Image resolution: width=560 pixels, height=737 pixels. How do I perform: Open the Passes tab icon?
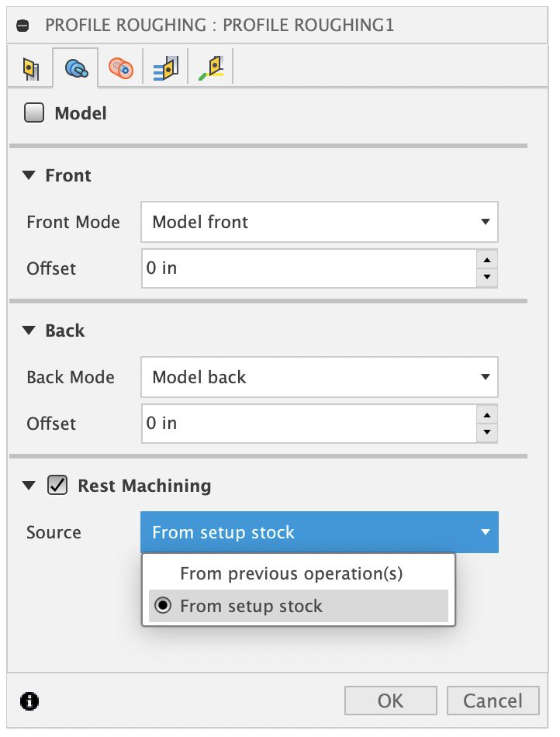(x=166, y=69)
